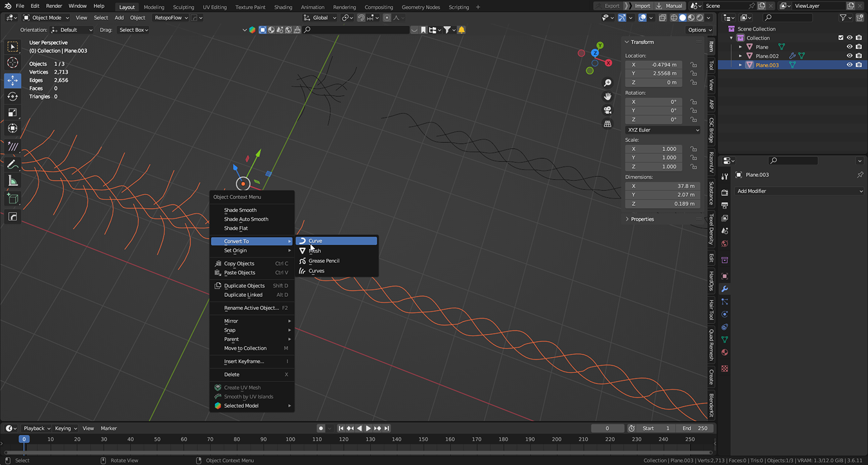Image resolution: width=868 pixels, height=465 pixels.
Task: Click frame 100 on timeline ruler
Action: (x=291, y=439)
